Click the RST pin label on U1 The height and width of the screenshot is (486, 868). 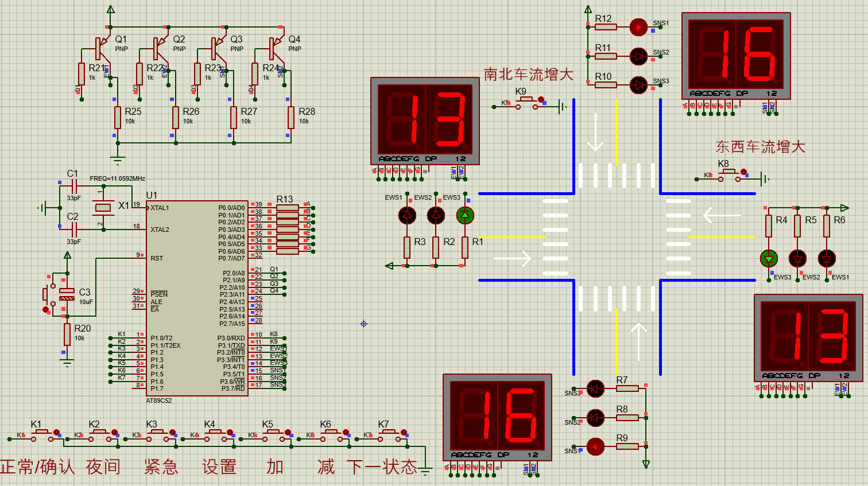click(157, 258)
